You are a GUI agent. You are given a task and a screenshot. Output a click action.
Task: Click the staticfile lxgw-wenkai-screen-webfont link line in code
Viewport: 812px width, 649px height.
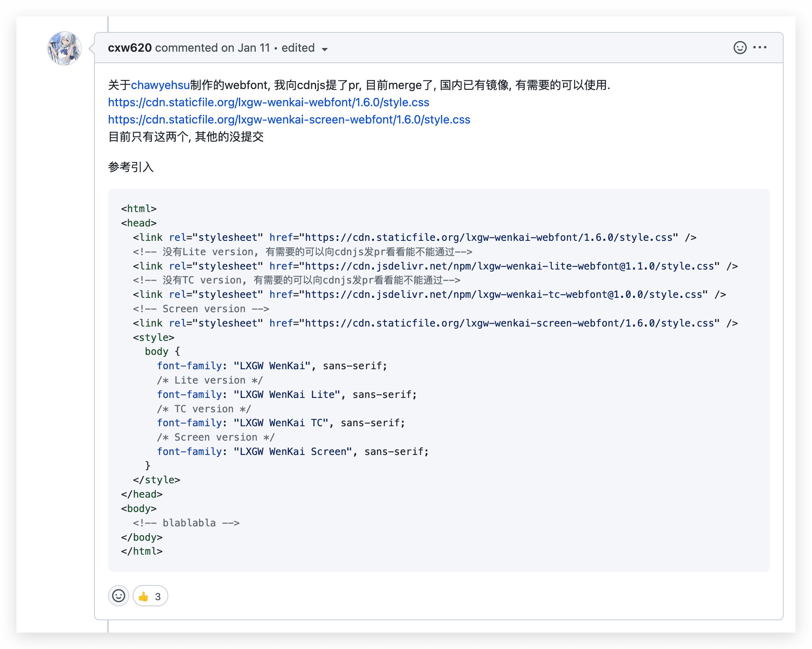click(436, 323)
